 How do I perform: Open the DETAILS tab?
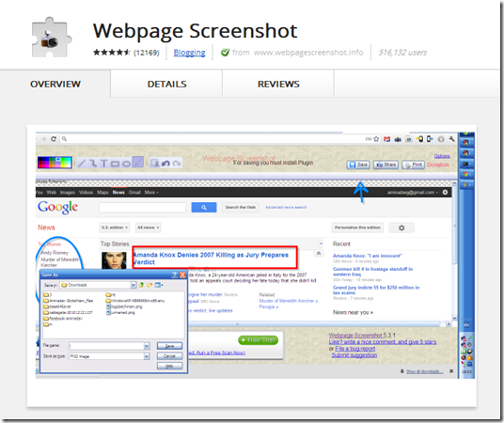[x=166, y=84]
